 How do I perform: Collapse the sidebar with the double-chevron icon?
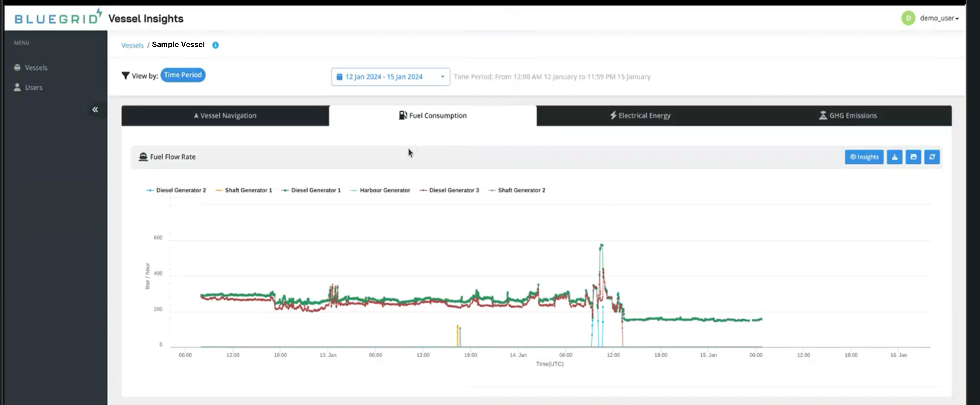point(95,110)
